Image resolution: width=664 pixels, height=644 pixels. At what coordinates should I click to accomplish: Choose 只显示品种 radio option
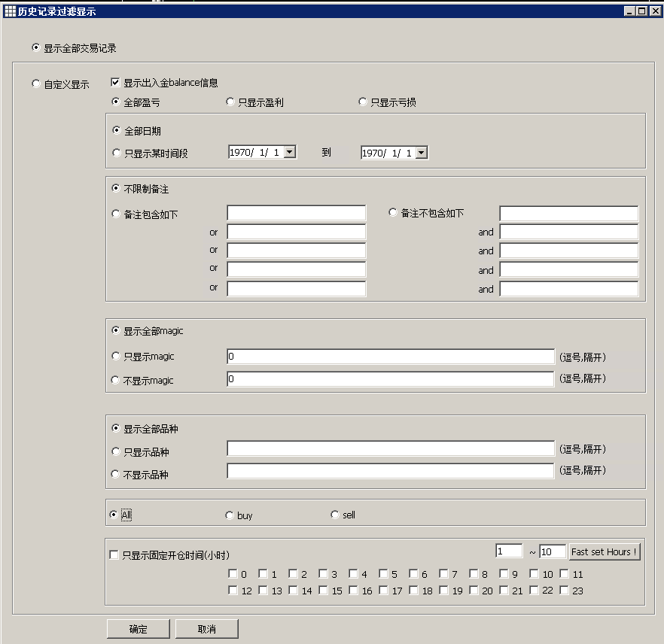click(x=116, y=452)
